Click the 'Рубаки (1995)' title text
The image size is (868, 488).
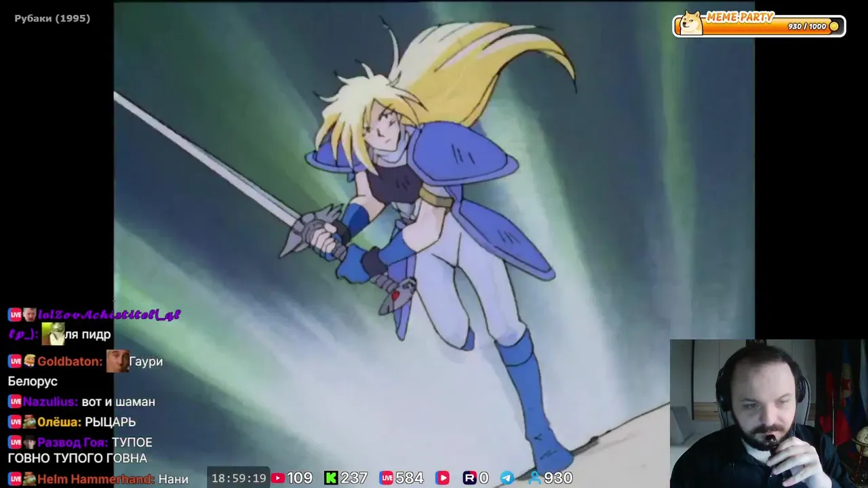point(52,18)
